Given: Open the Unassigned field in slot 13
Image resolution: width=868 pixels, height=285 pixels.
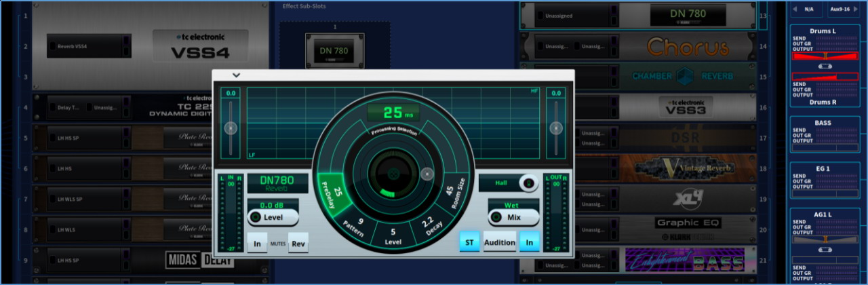Looking at the screenshot, I should pos(576,15).
